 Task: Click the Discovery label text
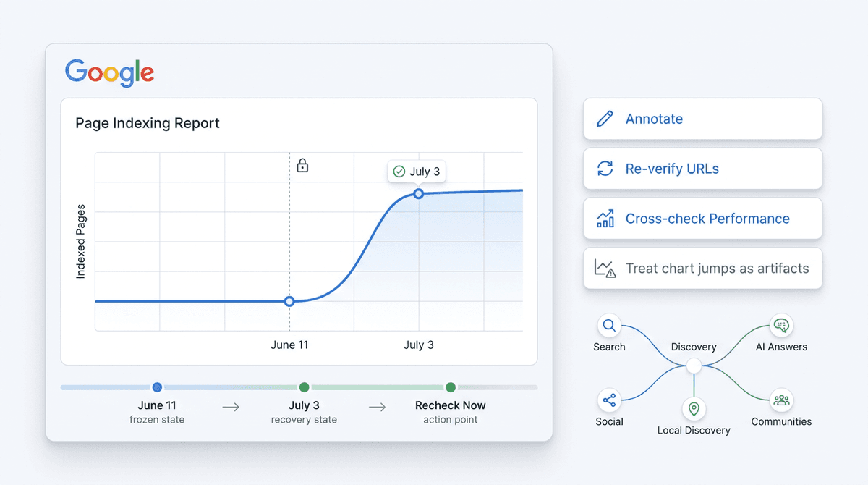coord(694,347)
